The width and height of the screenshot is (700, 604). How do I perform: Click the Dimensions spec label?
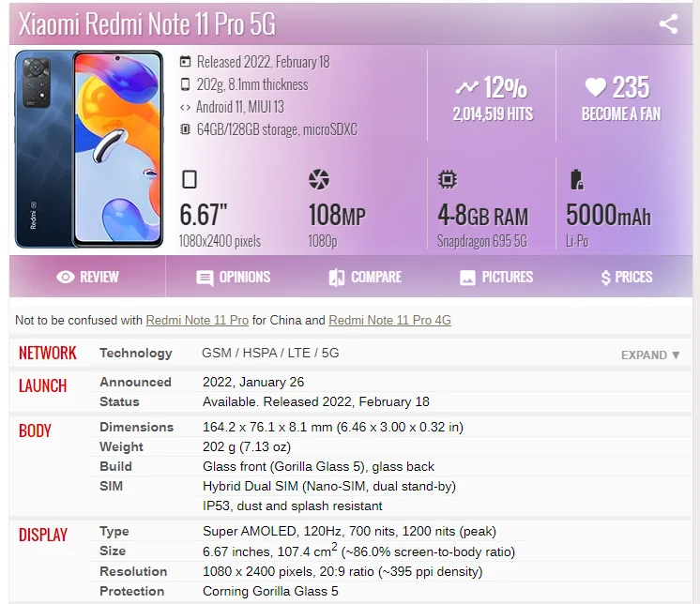[136, 427]
